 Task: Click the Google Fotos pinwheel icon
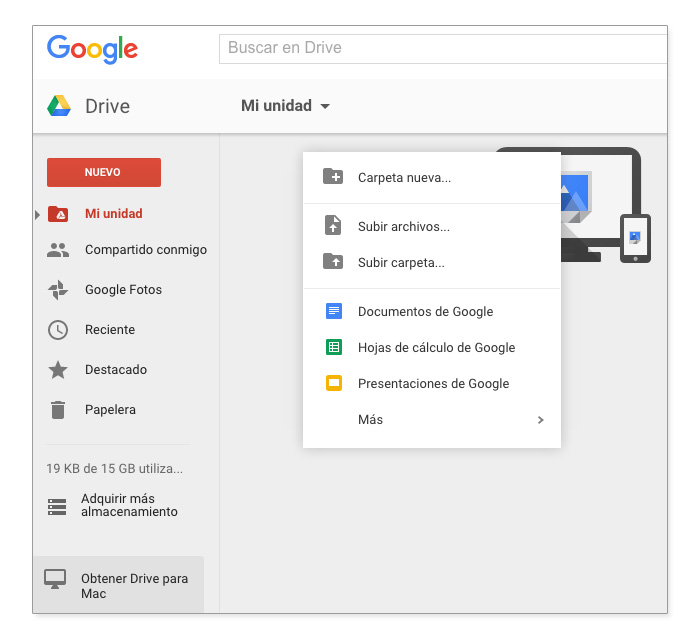[58, 290]
